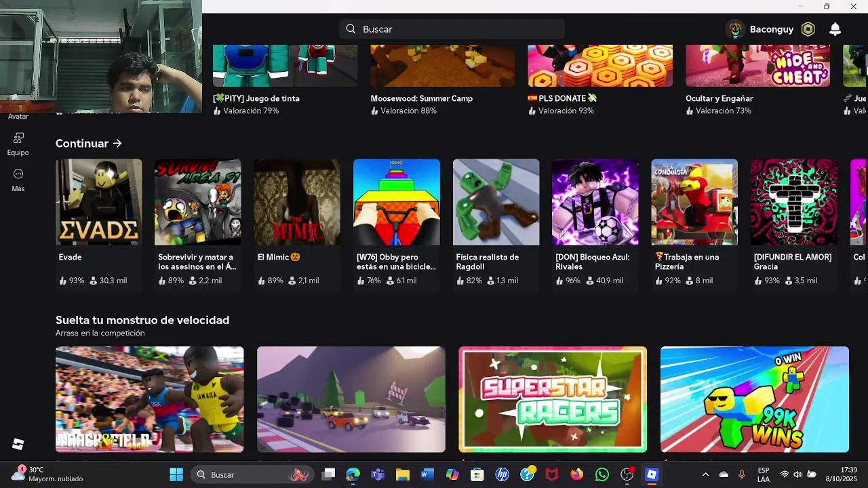Open the 99K Wins race thumbnail
Image resolution: width=868 pixels, height=488 pixels.
click(x=755, y=399)
